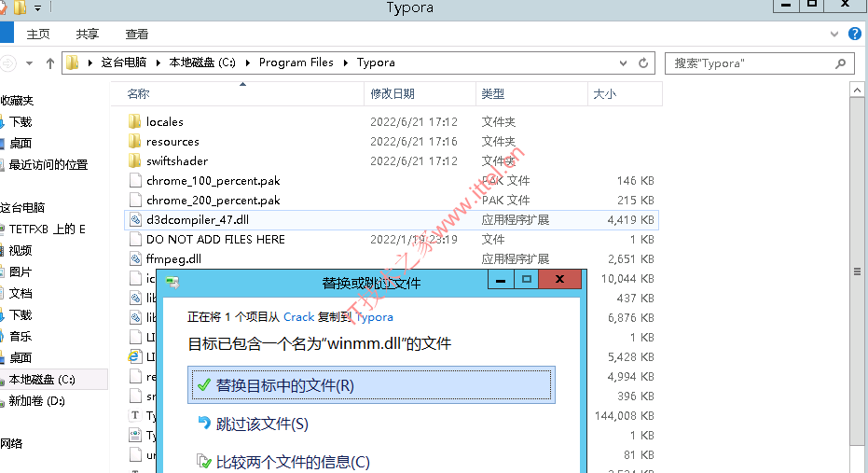
Task: Select 最近访问的位置 in sidebar
Action: pos(48,165)
